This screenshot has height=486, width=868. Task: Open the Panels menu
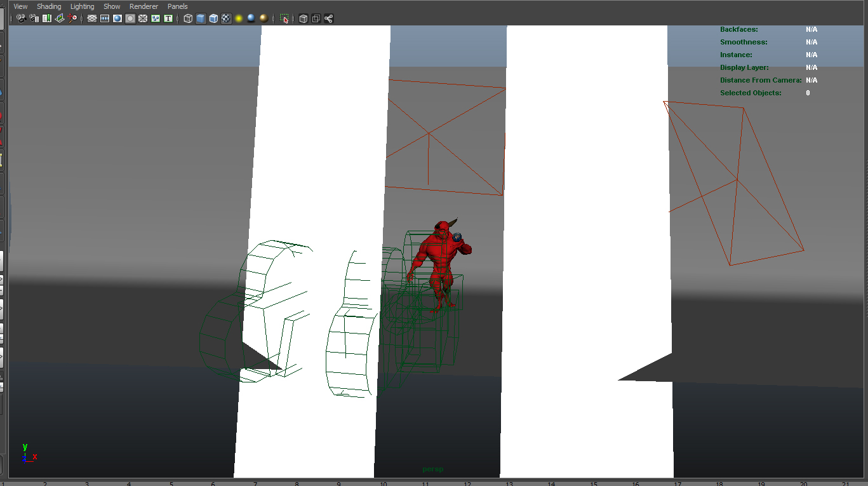(x=177, y=6)
